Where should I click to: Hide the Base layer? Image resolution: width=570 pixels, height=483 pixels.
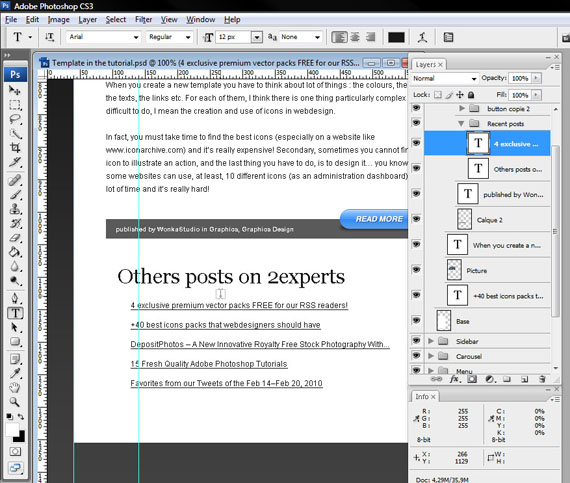point(416,321)
